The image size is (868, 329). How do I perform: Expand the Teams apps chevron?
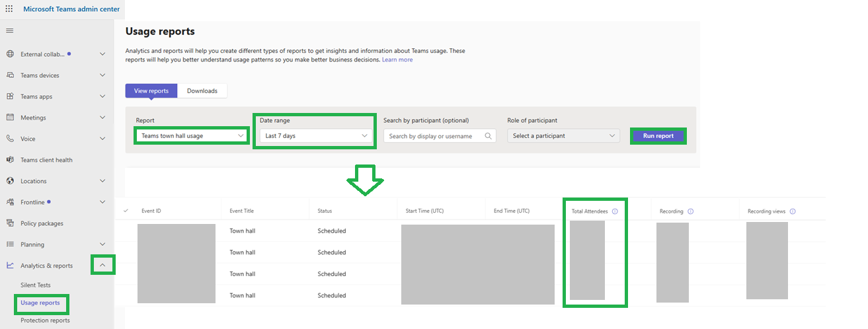(102, 96)
